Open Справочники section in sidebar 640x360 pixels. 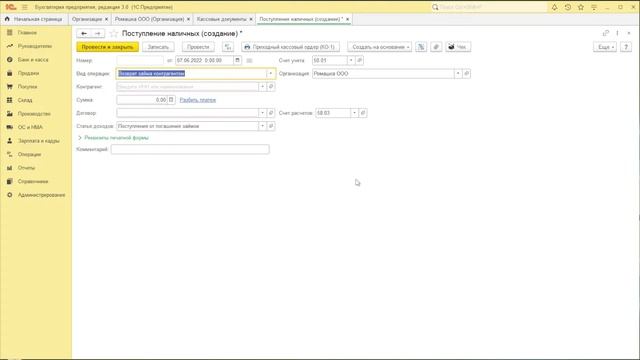point(33,181)
